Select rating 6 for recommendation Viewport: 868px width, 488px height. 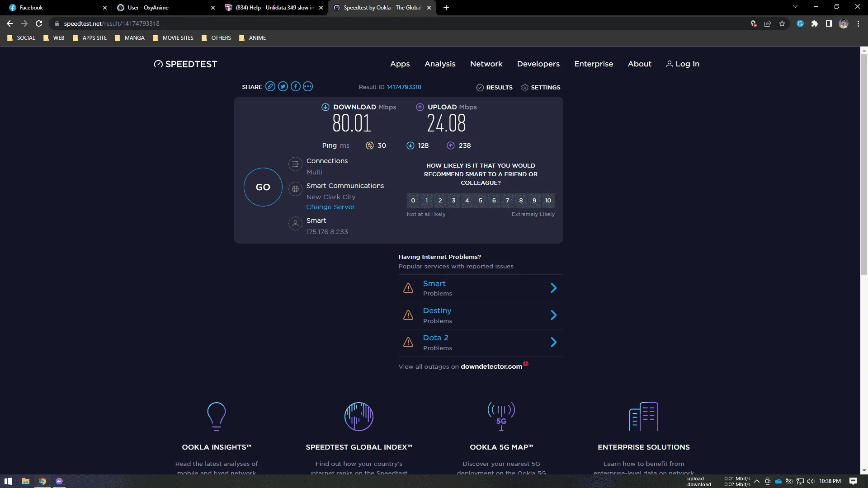point(494,201)
